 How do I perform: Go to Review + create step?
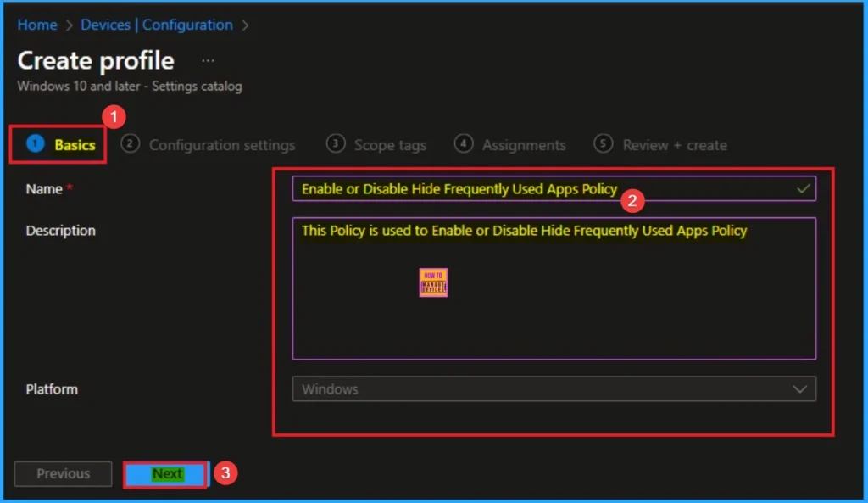(660, 144)
